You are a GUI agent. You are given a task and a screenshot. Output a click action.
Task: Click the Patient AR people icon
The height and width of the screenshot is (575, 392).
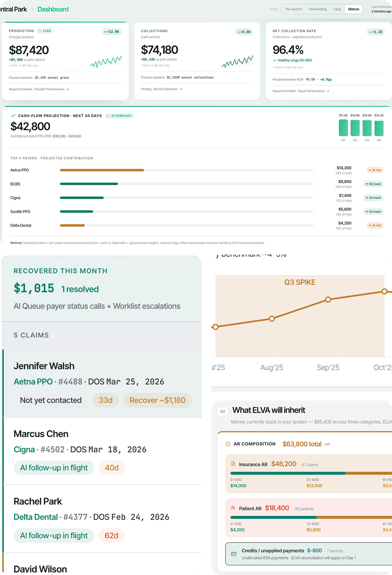[x=233, y=508]
